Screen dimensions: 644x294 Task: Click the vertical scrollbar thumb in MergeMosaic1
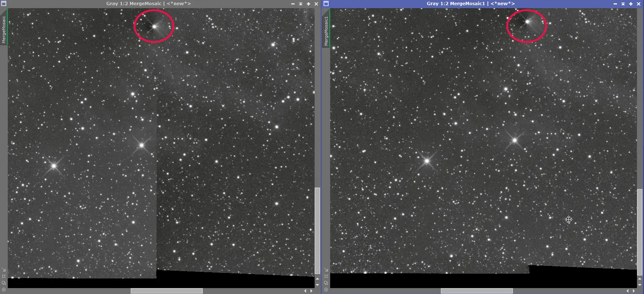640,232
